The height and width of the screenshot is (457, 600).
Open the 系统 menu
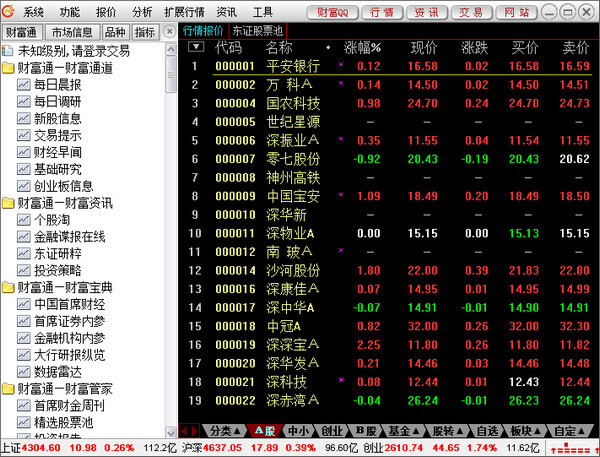[33, 12]
